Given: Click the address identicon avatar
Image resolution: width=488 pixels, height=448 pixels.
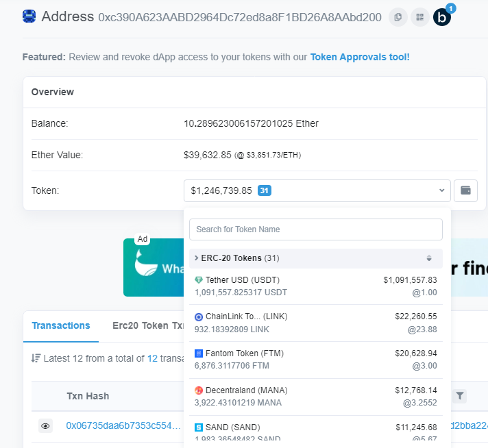Looking at the screenshot, I should point(29,16).
